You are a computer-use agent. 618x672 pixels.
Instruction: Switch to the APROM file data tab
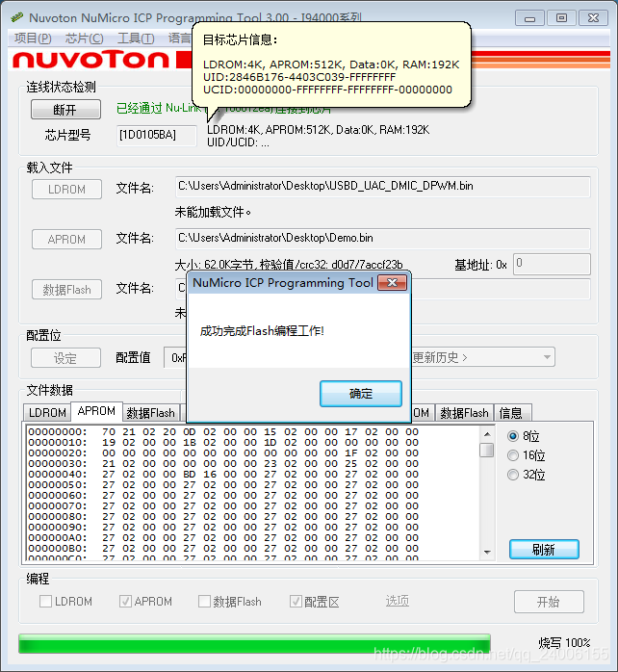(96, 411)
